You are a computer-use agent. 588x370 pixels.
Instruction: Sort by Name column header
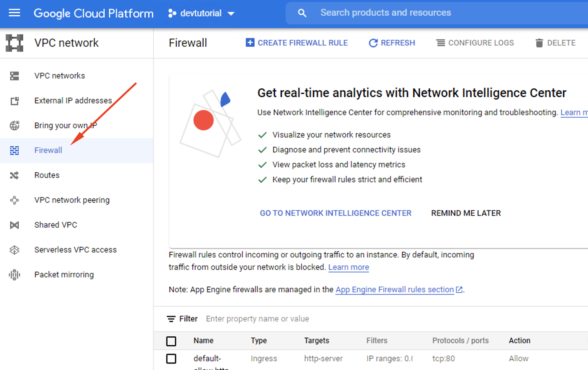(x=203, y=340)
